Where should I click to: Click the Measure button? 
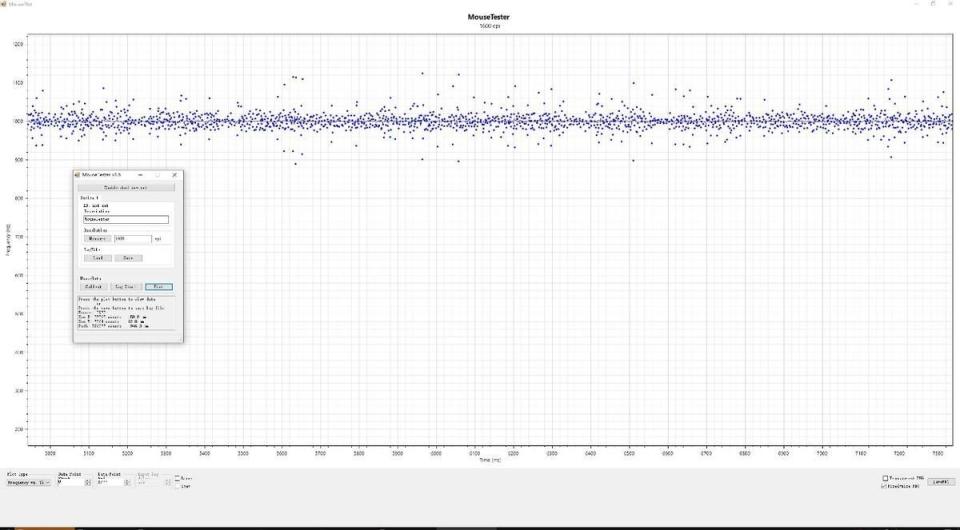[x=97, y=239]
